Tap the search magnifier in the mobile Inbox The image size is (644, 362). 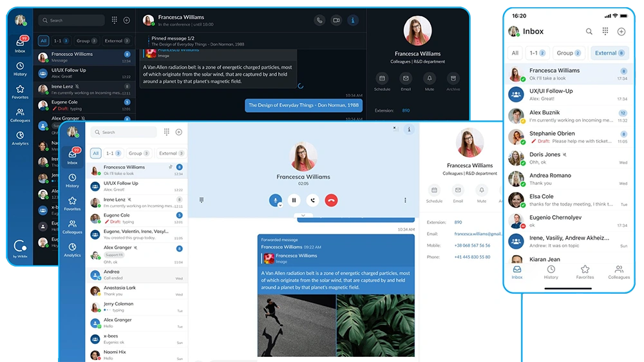click(x=589, y=32)
